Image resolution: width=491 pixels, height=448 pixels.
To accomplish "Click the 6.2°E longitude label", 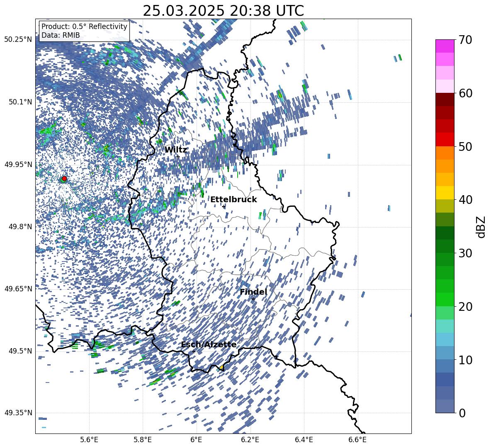I will point(250,440).
